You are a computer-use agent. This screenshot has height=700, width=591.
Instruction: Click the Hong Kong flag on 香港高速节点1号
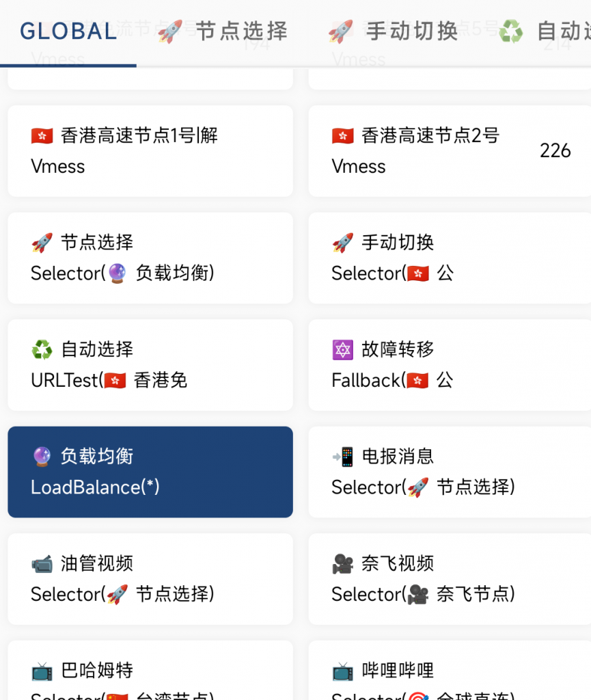tap(42, 136)
